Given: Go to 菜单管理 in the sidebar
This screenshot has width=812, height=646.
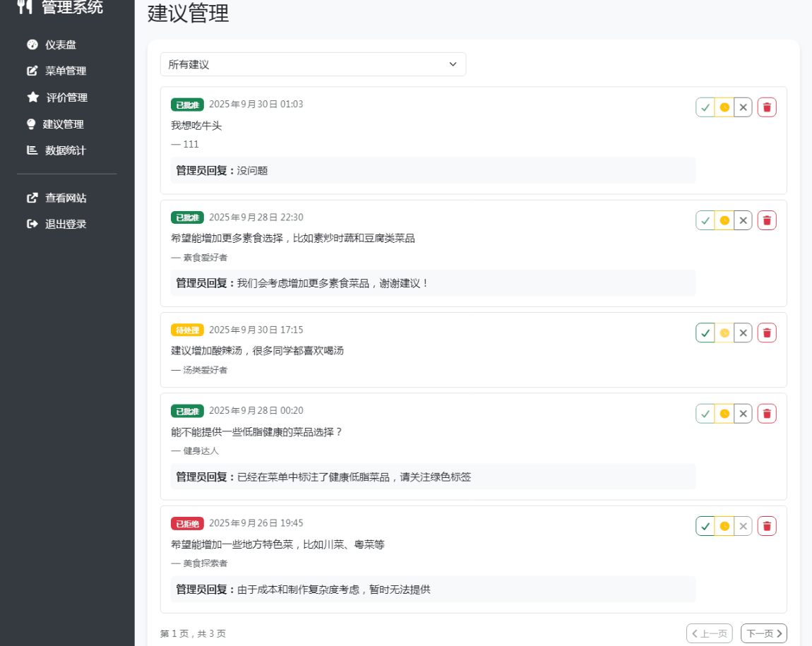Looking at the screenshot, I should 65,71.
